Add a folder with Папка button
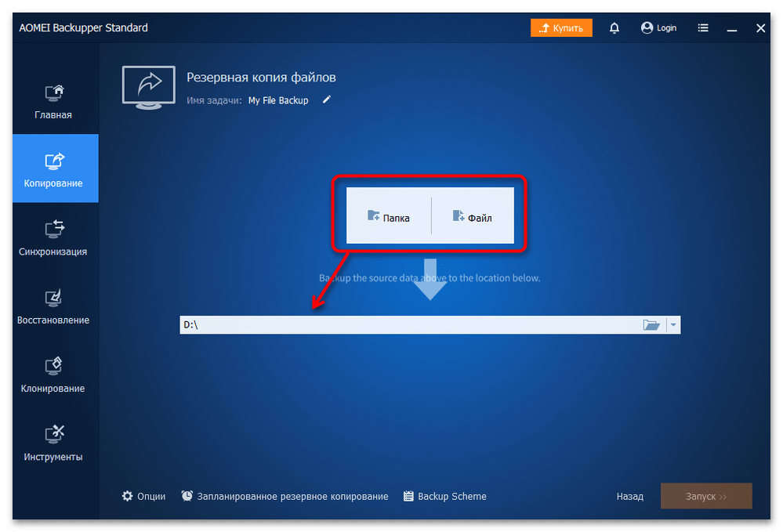Image resolution: width=783 pixels, height=532 pixels. pos(389,216)
